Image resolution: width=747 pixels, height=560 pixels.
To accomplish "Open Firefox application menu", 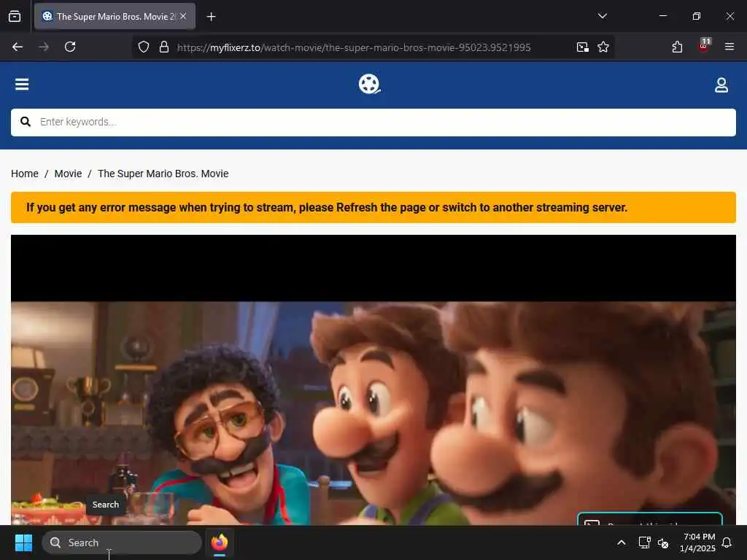I will point(729,47).
